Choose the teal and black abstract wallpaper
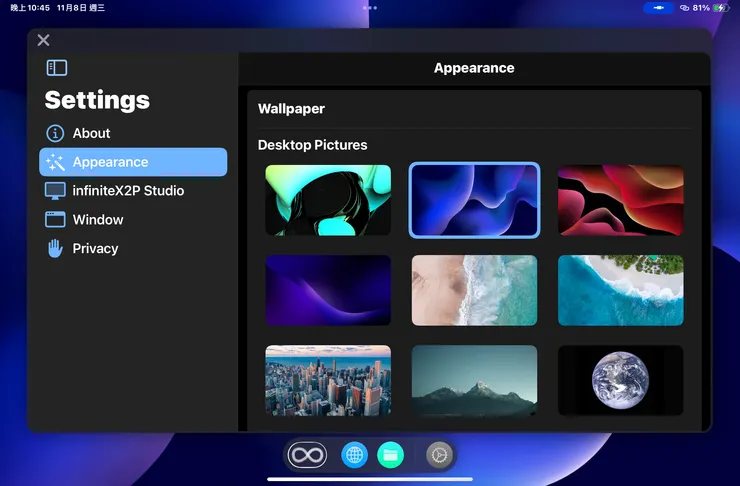The image size is (740, 486). coord(328,200)
